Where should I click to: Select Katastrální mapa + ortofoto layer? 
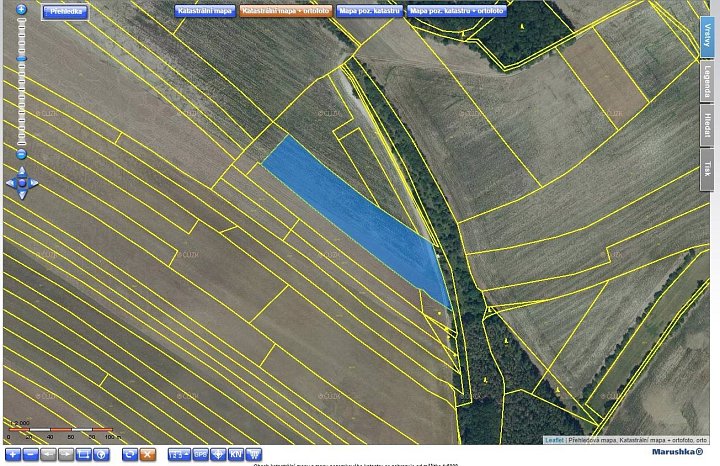click(x=286, y=11)
